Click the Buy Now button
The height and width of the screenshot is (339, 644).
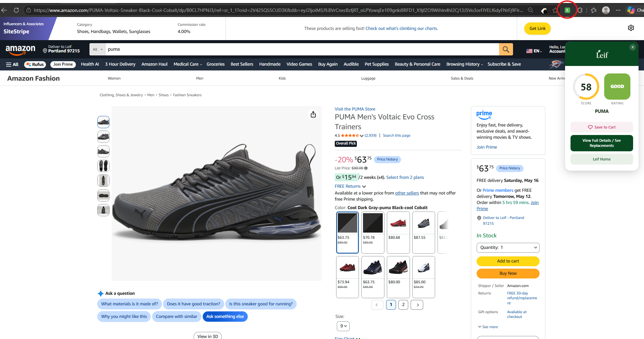click(508, 273)
